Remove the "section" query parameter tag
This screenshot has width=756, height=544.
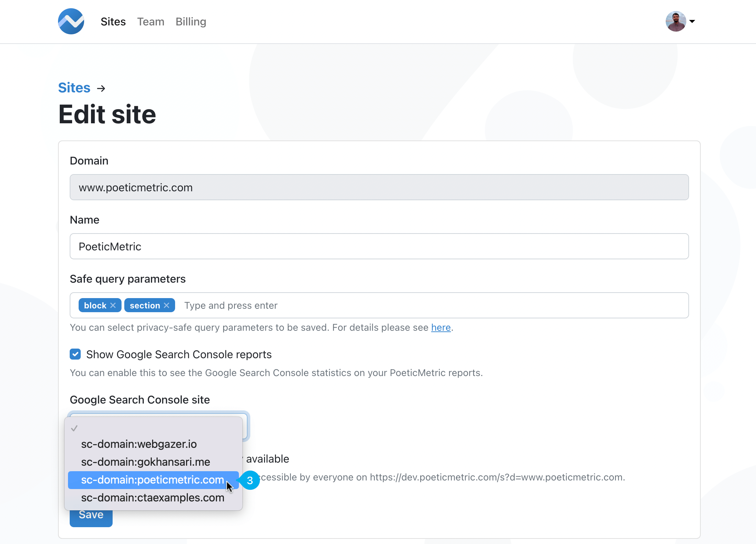(167, 305)
